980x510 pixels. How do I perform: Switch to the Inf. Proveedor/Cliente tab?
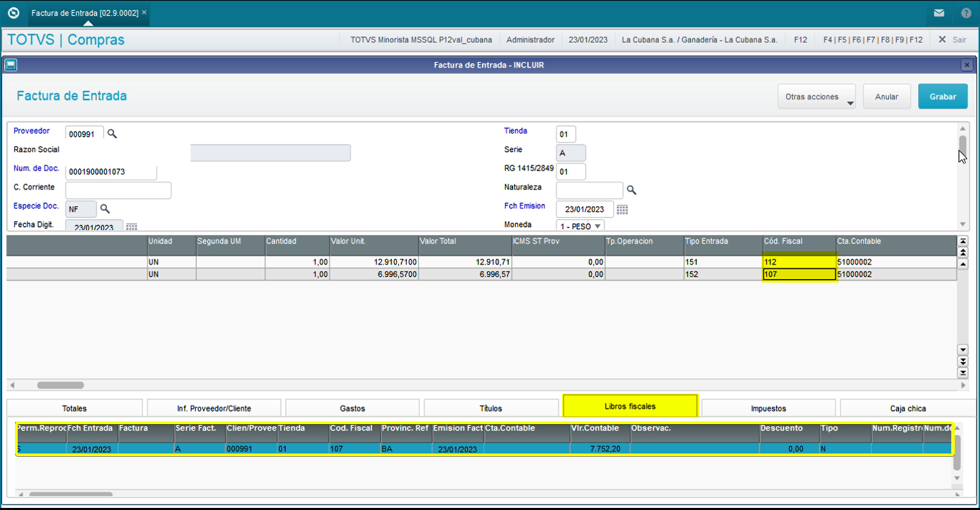point(214,408)
